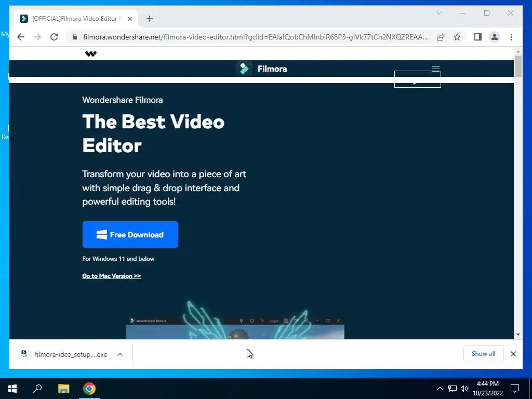532x399 pixels.
Task: Minimize the Chrome window
Action: click(463, 13)
